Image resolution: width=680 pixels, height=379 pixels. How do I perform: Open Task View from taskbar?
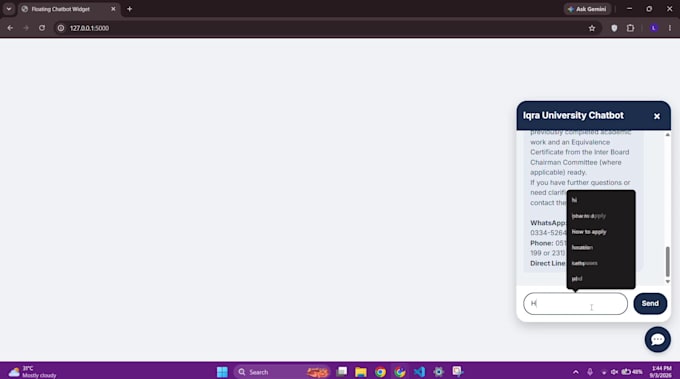(x=342, y=372)
